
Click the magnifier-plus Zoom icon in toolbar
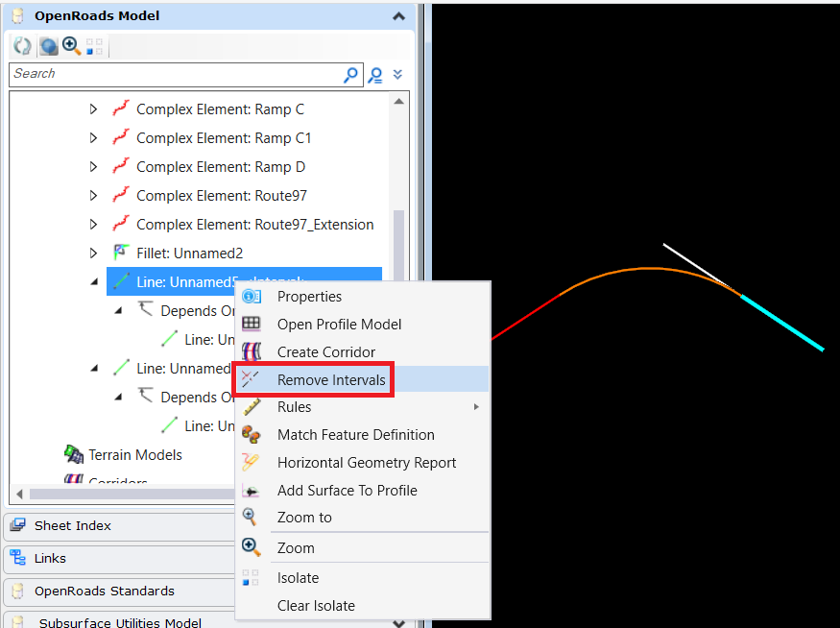(71, 46)
